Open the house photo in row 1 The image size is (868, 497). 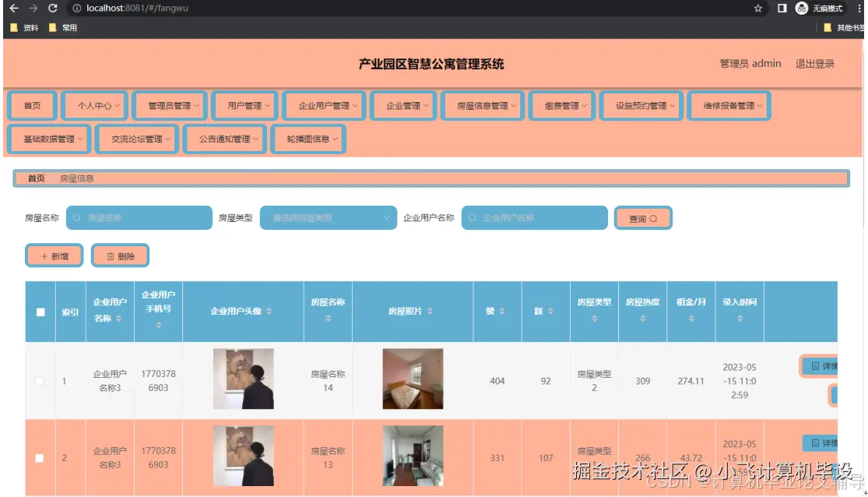[x=413, y=379]
